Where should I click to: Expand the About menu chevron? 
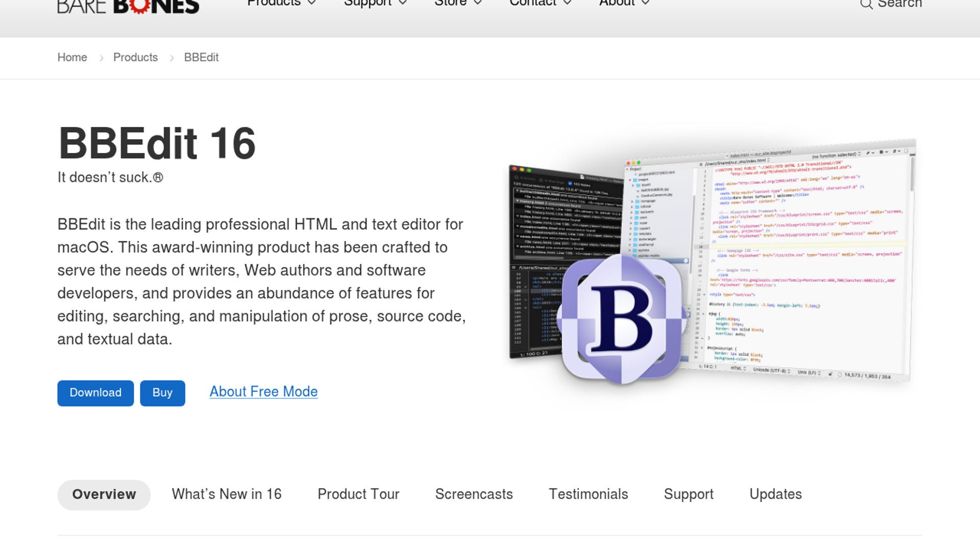pyautogui.click(x=646, y=3)
